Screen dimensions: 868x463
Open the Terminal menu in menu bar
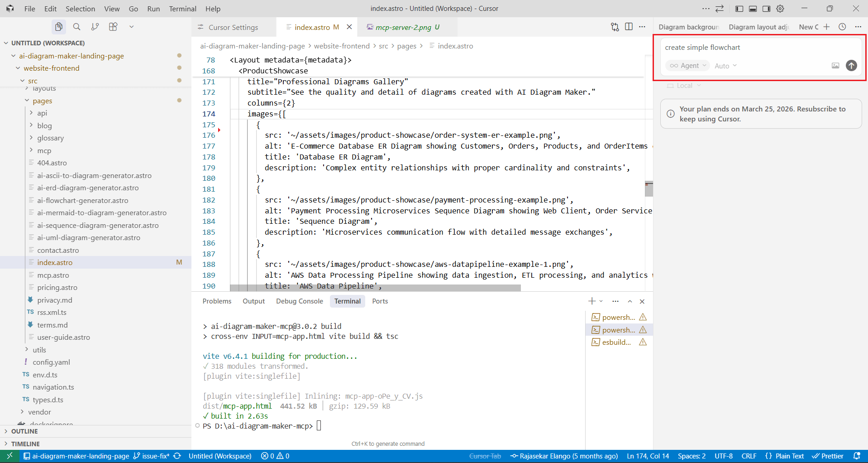pyautogui.click(x=182, y=9)
